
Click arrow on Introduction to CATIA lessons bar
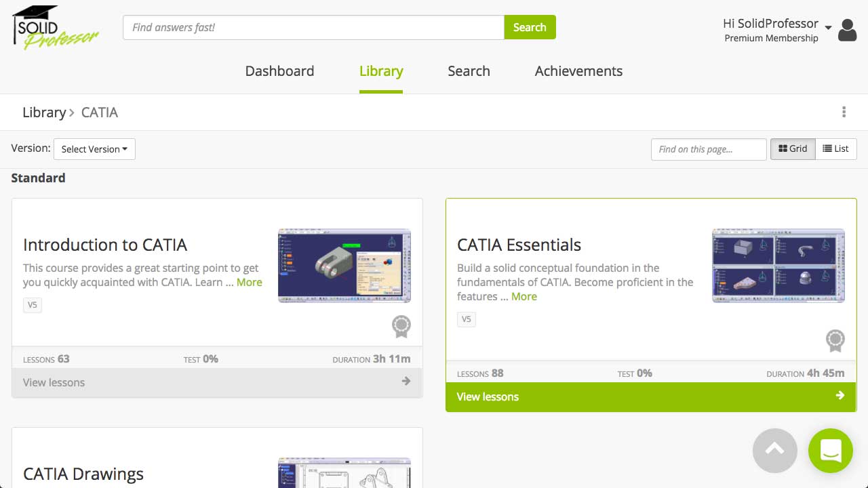pos(406,382)
